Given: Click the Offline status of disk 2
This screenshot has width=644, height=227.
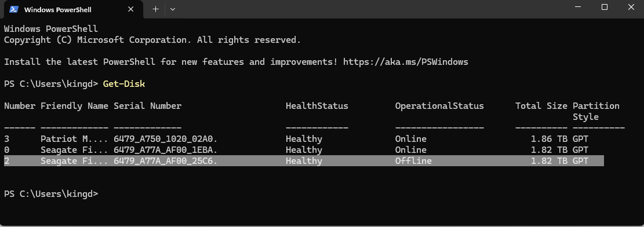Looking at the screenshot, I should click(413, 161).
